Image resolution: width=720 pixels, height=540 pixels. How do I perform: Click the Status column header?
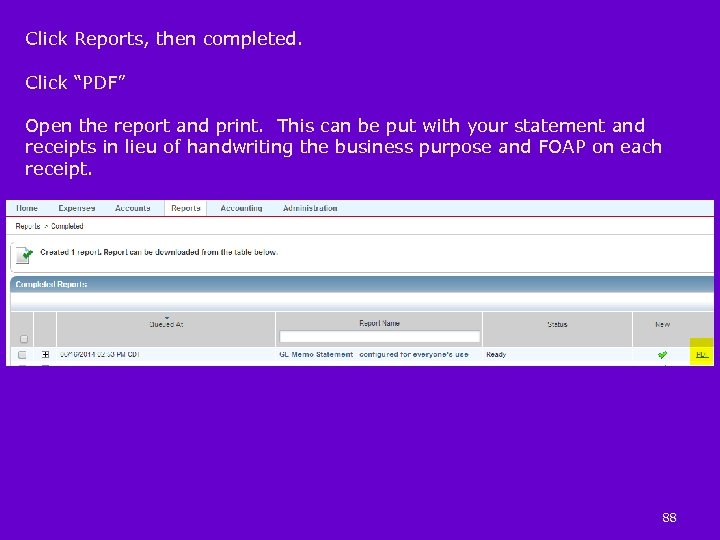click(x=557, y=324)
